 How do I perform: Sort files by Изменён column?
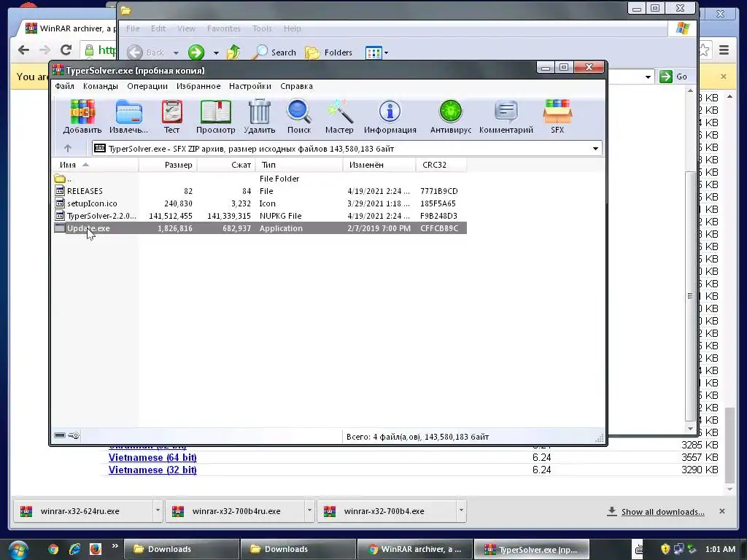379,165
